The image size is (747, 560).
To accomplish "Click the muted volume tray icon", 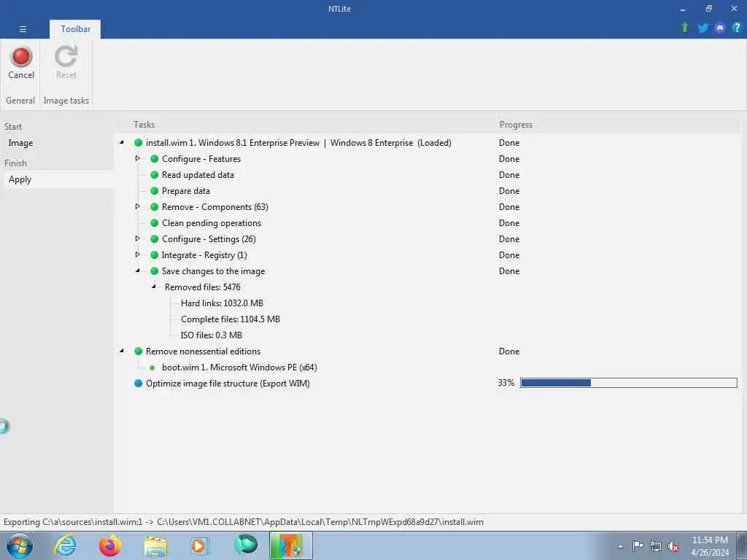I will pos(673,547).
